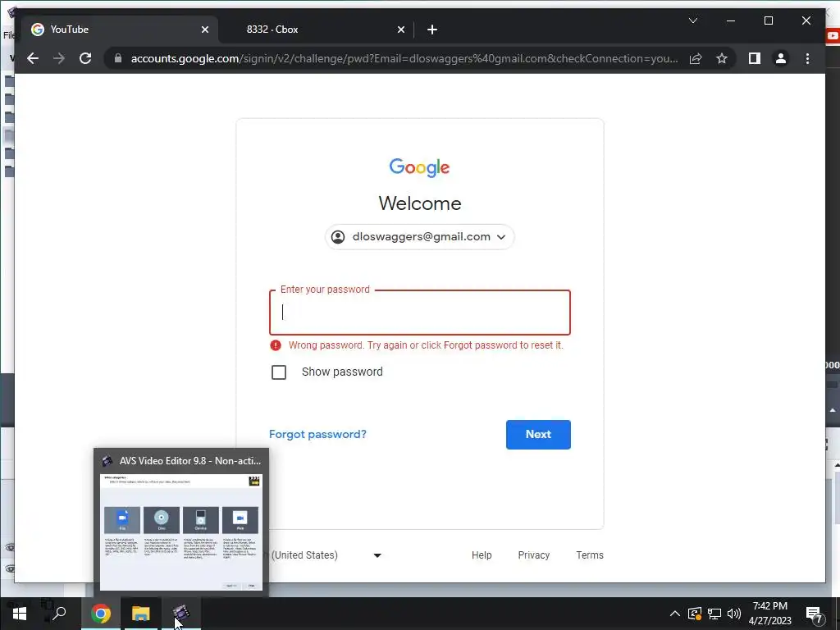Focus the Enter your password field
The image size is (840, 630).
tap(420, 313)
